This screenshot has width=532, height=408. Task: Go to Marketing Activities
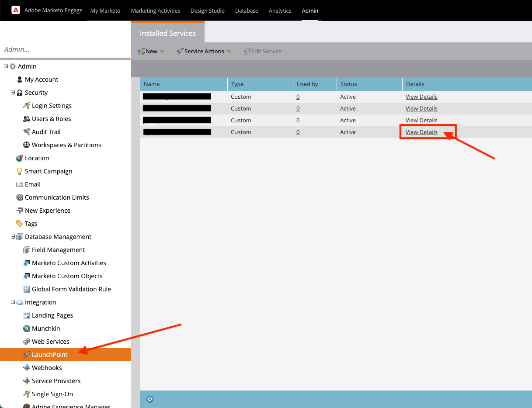click(155, 10)
